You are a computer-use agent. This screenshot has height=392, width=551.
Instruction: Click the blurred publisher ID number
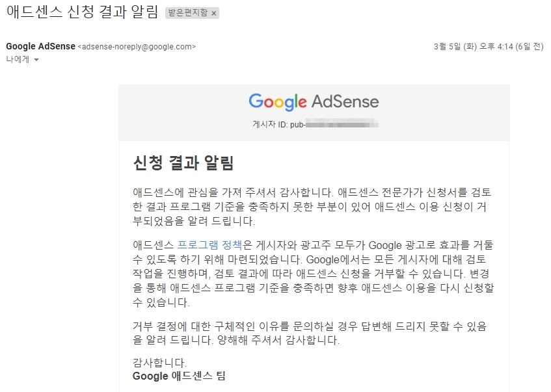342,124
